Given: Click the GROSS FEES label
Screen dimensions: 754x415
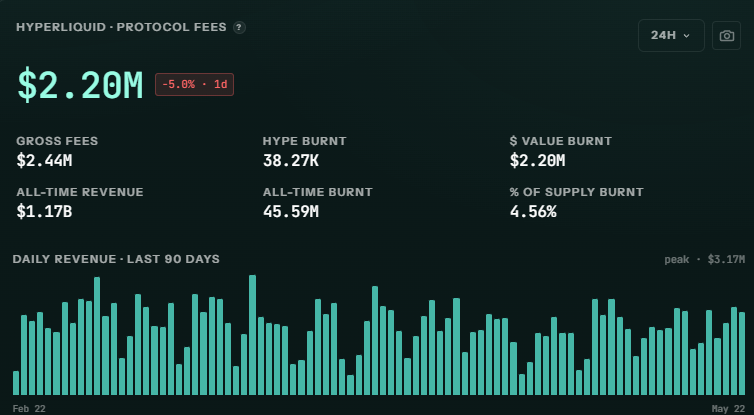Looking at the screenshot, I should (57, 141).
